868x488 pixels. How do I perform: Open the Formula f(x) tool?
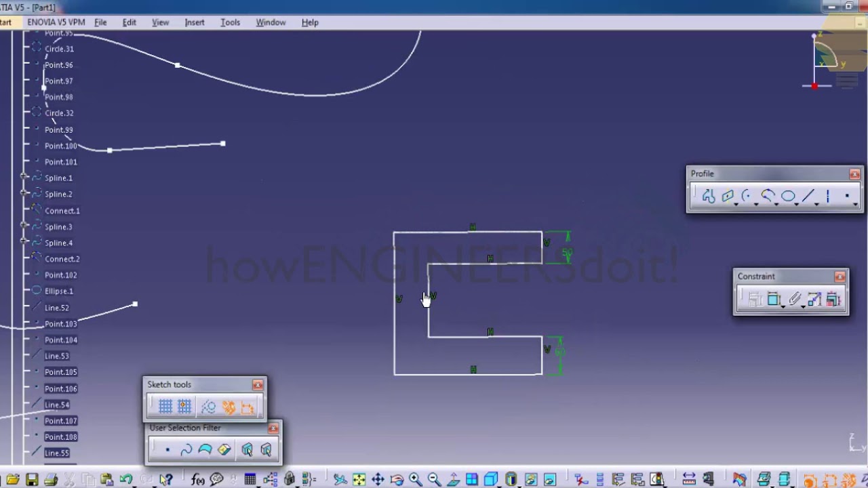click(x=197, y=479)
